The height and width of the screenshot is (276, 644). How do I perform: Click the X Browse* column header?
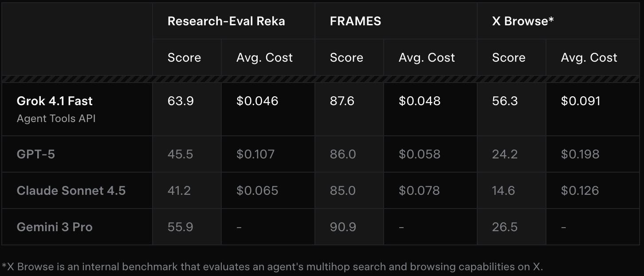pyautogui.click(x=523, y=21)
